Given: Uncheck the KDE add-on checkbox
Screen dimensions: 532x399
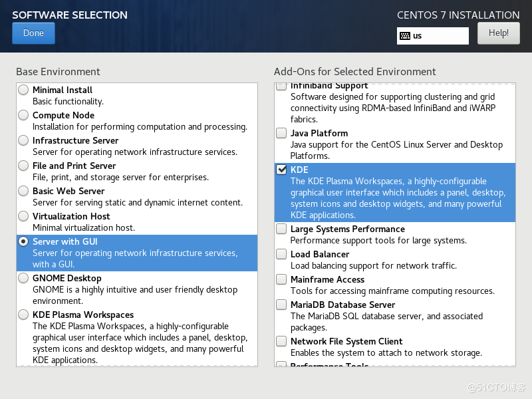Looking at the screenshot, I should (x=281, y=170).
